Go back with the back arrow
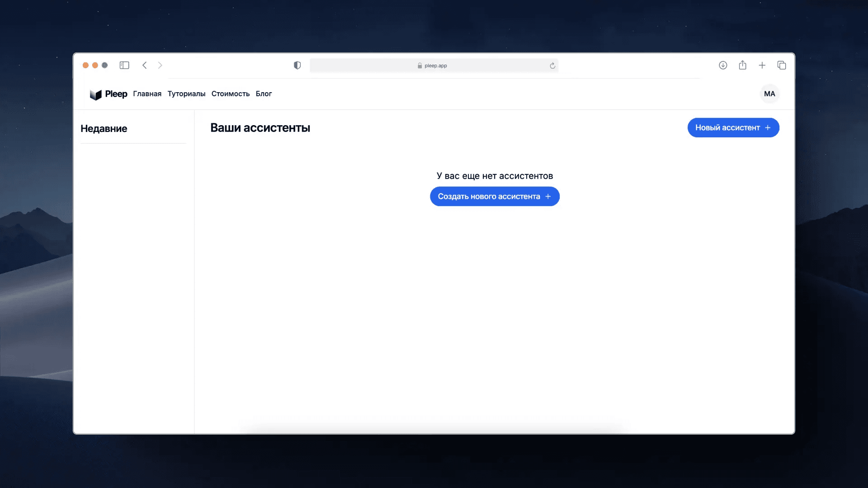 coord(145,66)
